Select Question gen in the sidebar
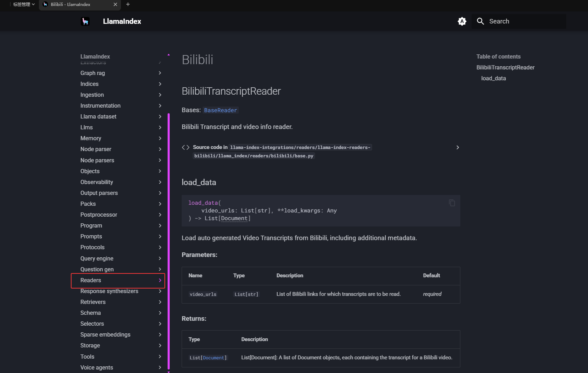 97,269
